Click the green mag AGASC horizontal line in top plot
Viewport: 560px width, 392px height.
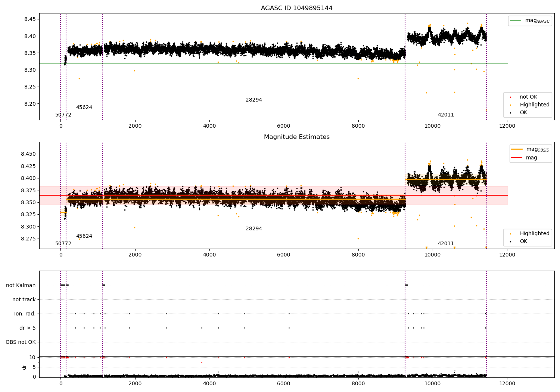274,63
